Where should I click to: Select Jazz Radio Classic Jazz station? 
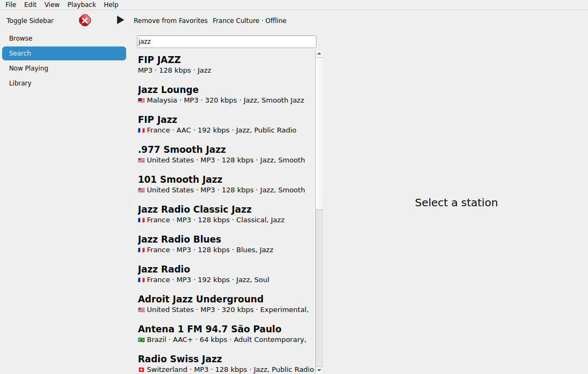(226, 214)
